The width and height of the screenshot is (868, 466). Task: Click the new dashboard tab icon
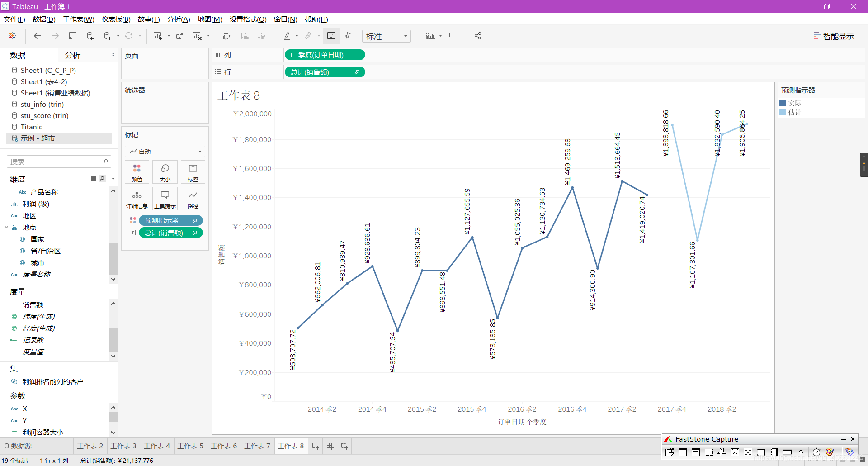pos(330,446)
